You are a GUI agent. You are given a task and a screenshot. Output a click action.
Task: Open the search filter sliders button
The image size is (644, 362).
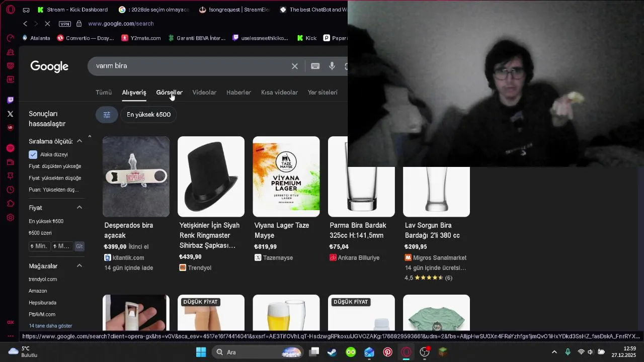(x=107, y=115)
